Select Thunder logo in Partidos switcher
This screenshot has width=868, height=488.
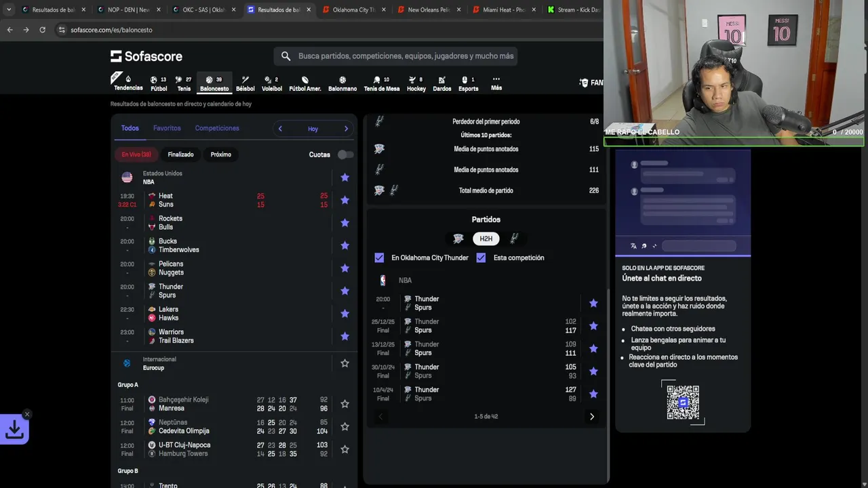pyautogui.click(x=458, y=239)
